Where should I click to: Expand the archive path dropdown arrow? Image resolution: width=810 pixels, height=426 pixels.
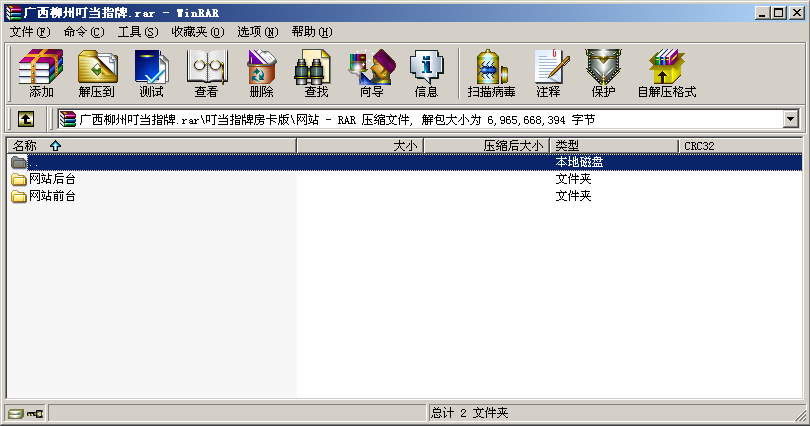click(791, 119)
